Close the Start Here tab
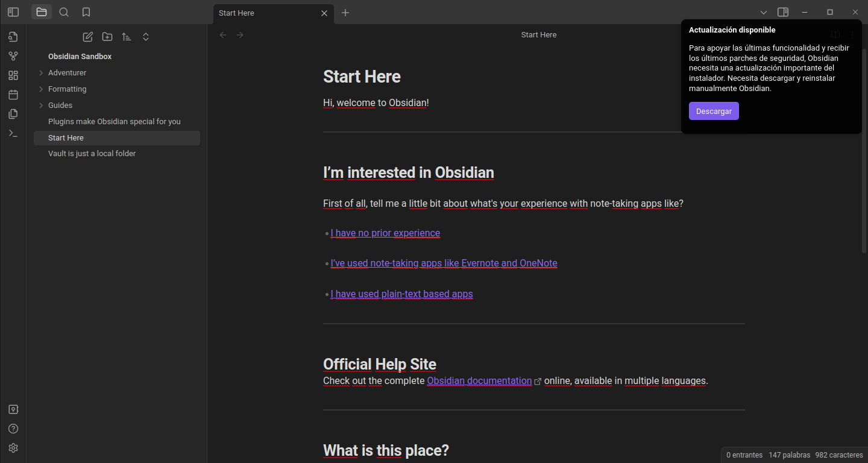868x463 pixels. pos(324,13)
